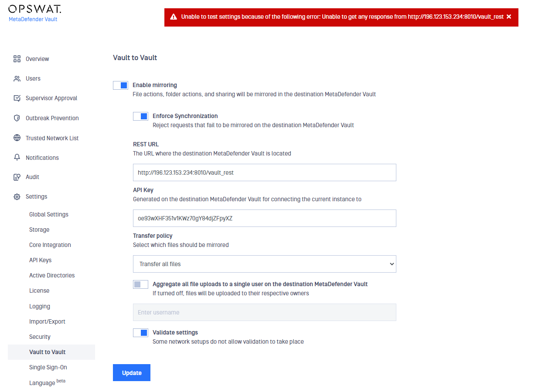This screenshot has height=392, width=535.
Task: Open Overview page
Action: tap(37, 59)
